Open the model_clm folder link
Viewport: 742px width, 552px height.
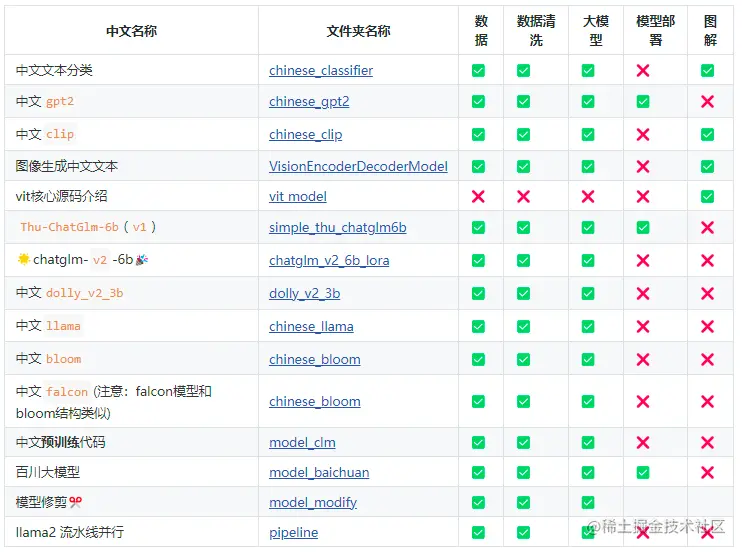coord(302,443)
